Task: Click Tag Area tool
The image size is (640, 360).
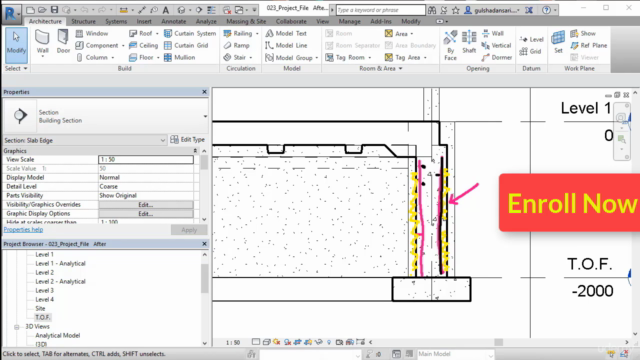Action: 402,58
